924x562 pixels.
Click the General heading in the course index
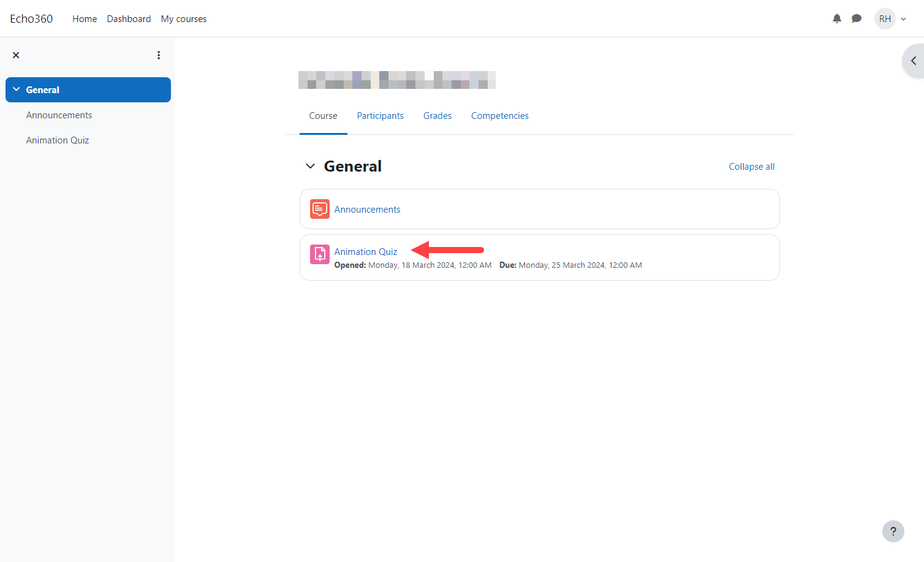(43, 90)
